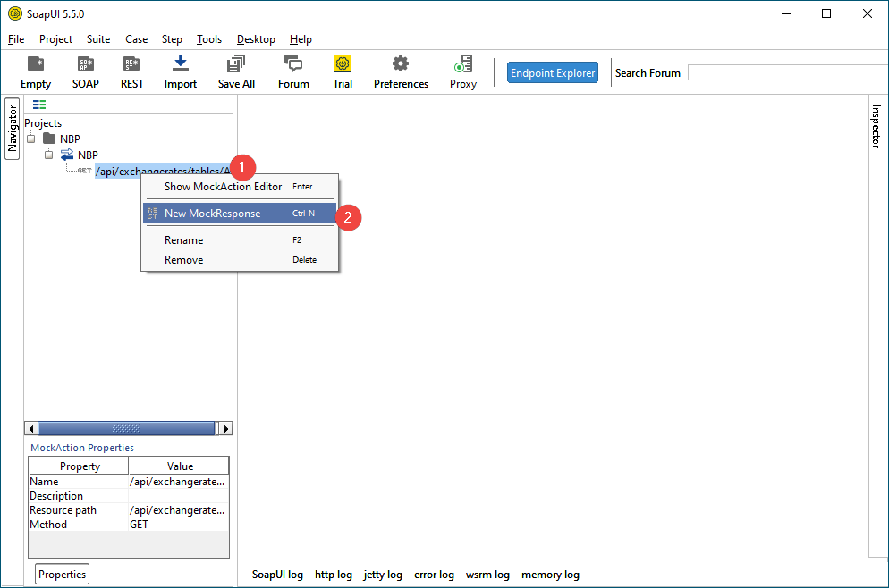Click the SOAP project toolbar icon
Screen dimensions: 889x588
tap(85, 64)
